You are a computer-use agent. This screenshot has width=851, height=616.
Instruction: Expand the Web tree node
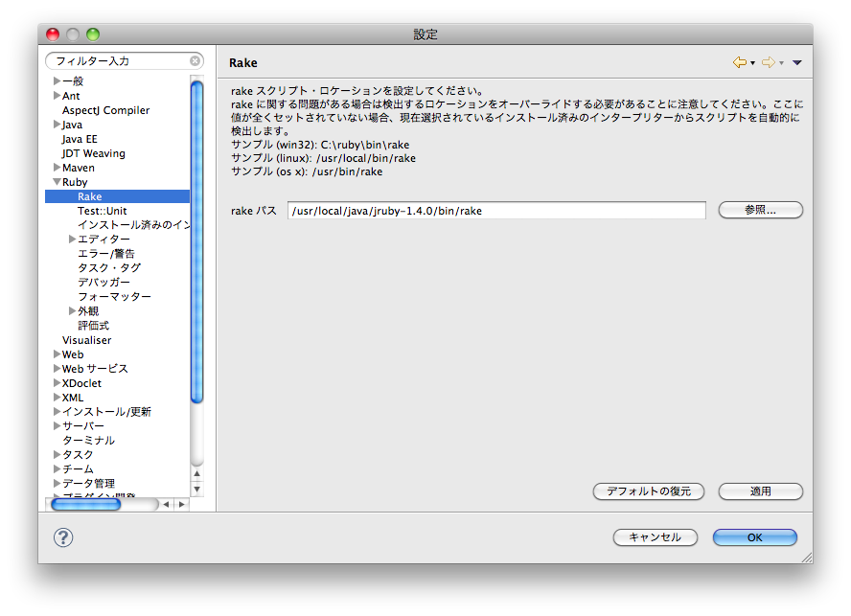pos(56,354)
